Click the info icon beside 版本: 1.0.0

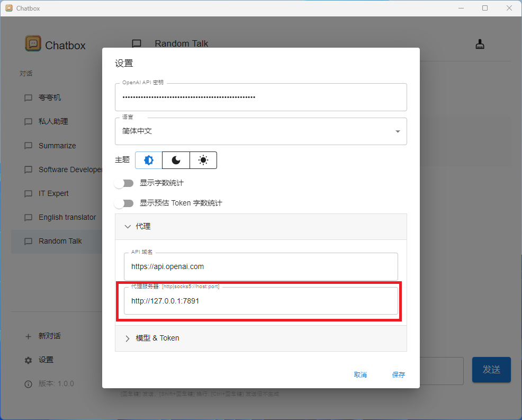tap(28, 385)
